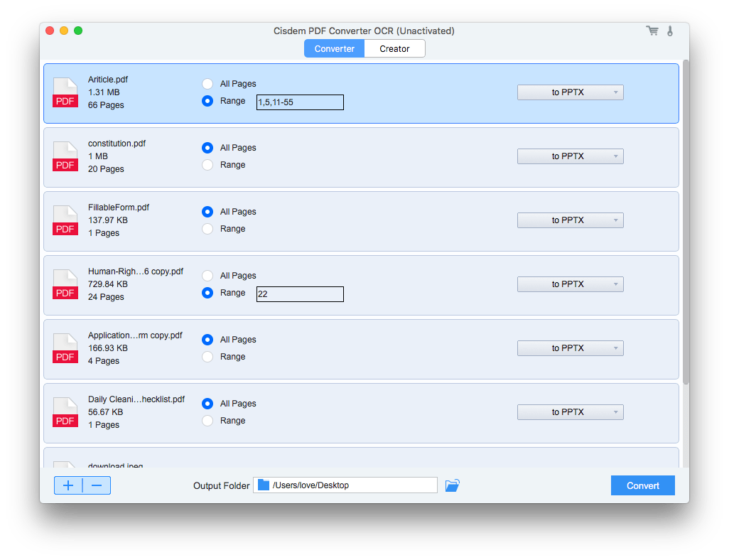Click the PDF icon for FillableForm.pdf
The height and width of the screenshot is (560, 729).
[65, 220]
